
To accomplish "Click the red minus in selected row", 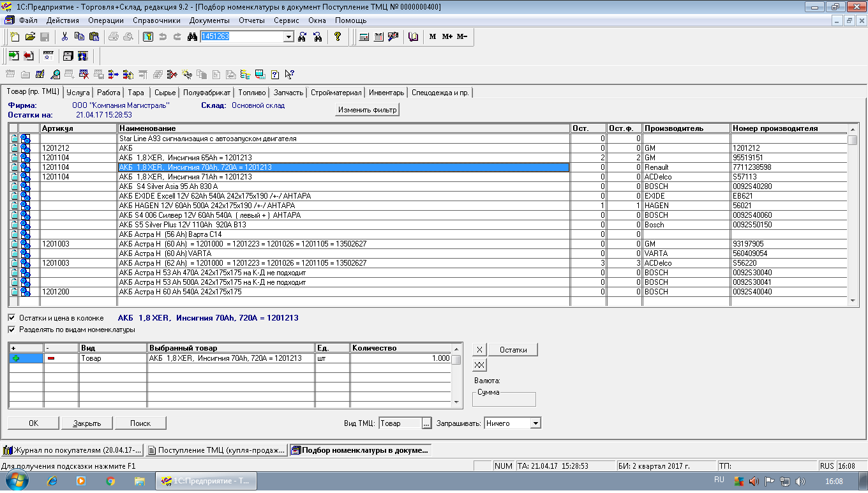I will click(51, 359).
